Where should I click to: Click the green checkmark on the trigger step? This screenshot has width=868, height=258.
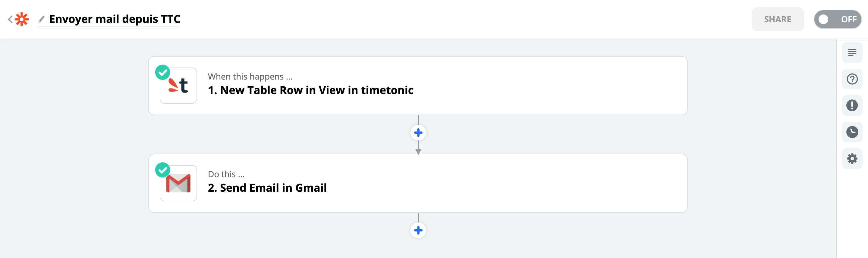pyautogui.click(x=162, y=72)
